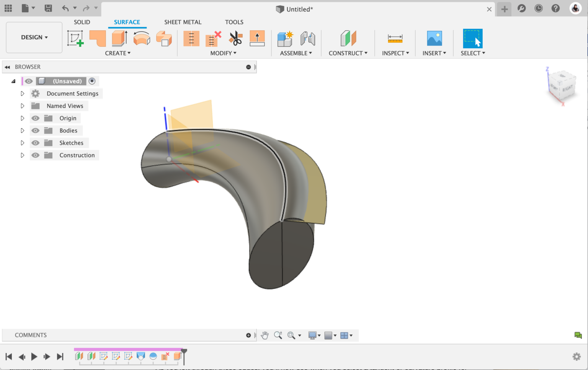Expand the Construction folder
This screenshot has width=588, height=370.
(22, 155)
